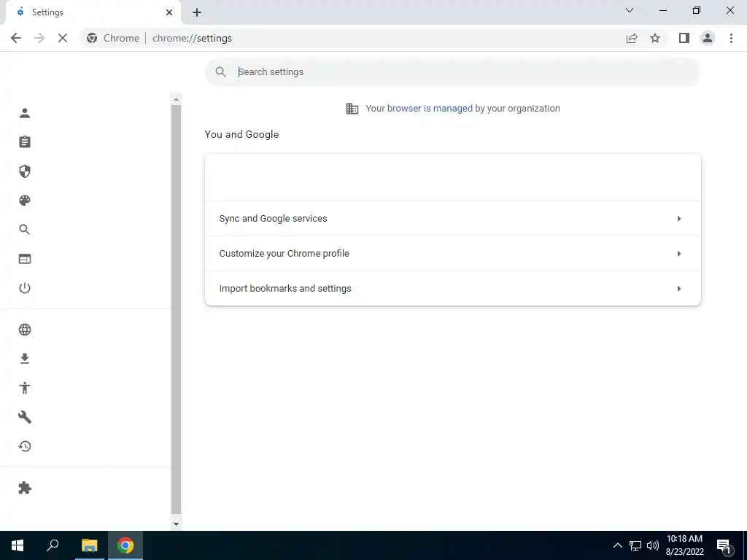
Task: Click the browser back arrow
Action: 16,38
